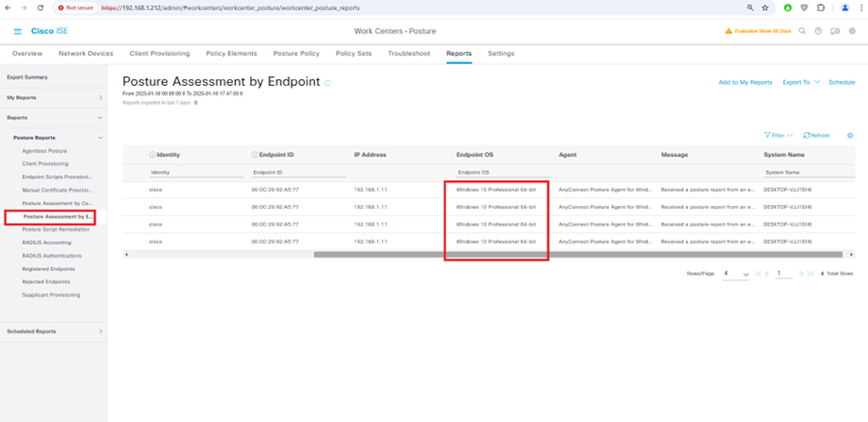Click left arrow of horizontal table scrollbar
This screenshot has width=868, height=422.
(126, 254)
